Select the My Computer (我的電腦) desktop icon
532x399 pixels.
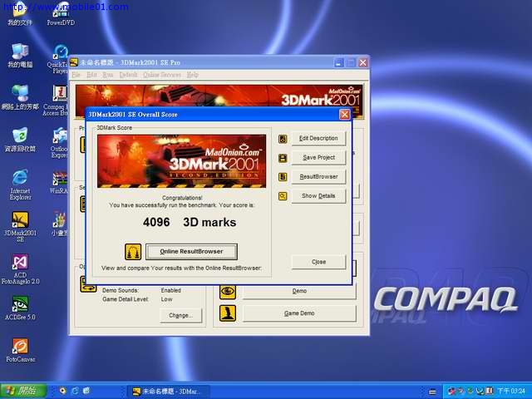click(20, 56)
